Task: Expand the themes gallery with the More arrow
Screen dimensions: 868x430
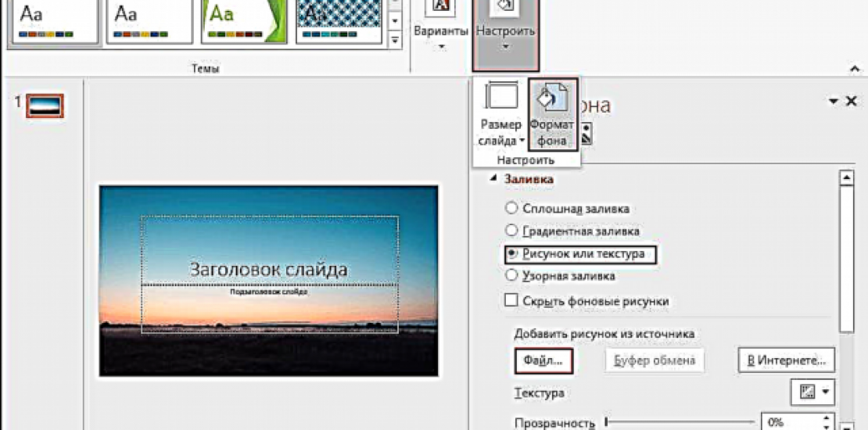Action: point(395,39)
